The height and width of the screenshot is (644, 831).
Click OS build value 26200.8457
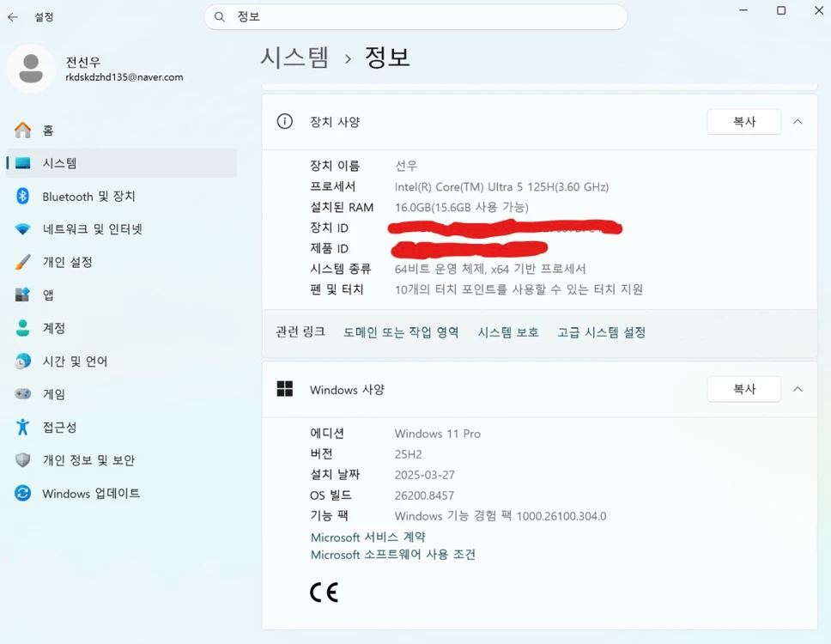(x=424, y=495)
